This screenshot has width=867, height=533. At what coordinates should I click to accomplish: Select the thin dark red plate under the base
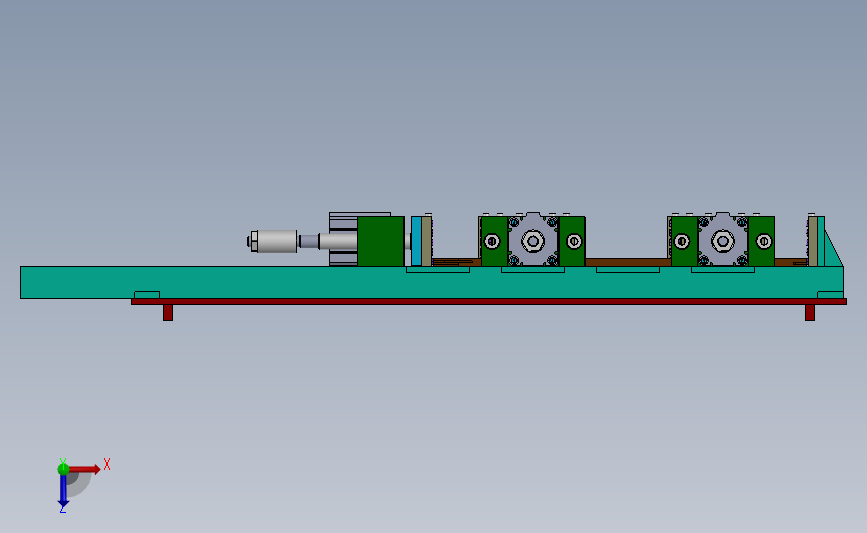[x=489, y=302]
